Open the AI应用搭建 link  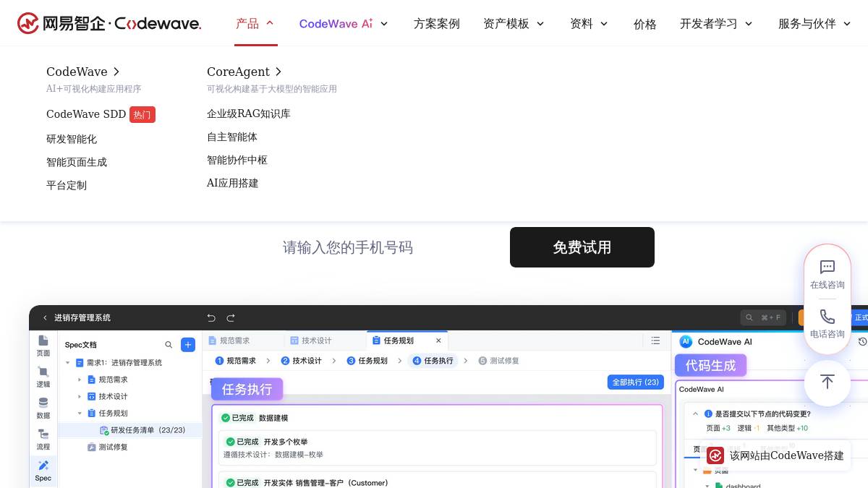coord(233,183)
